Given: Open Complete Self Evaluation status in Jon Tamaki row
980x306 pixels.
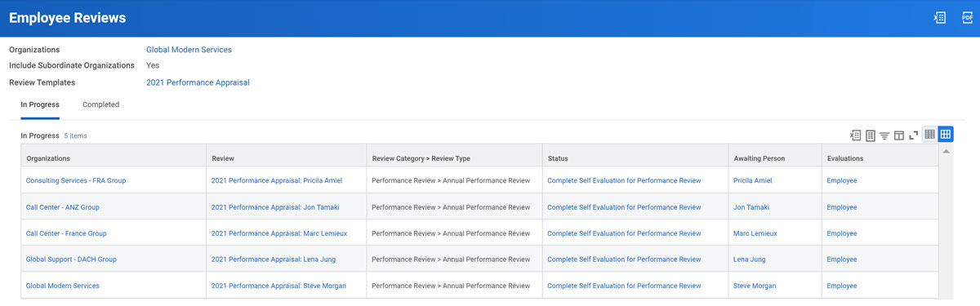Looking at the screenshot, I should click(624, 207).
